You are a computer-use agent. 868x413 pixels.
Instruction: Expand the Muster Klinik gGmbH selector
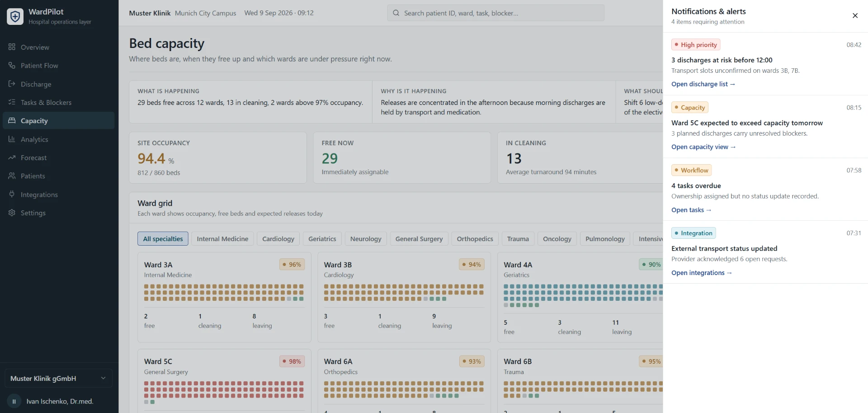coord(58,379)
